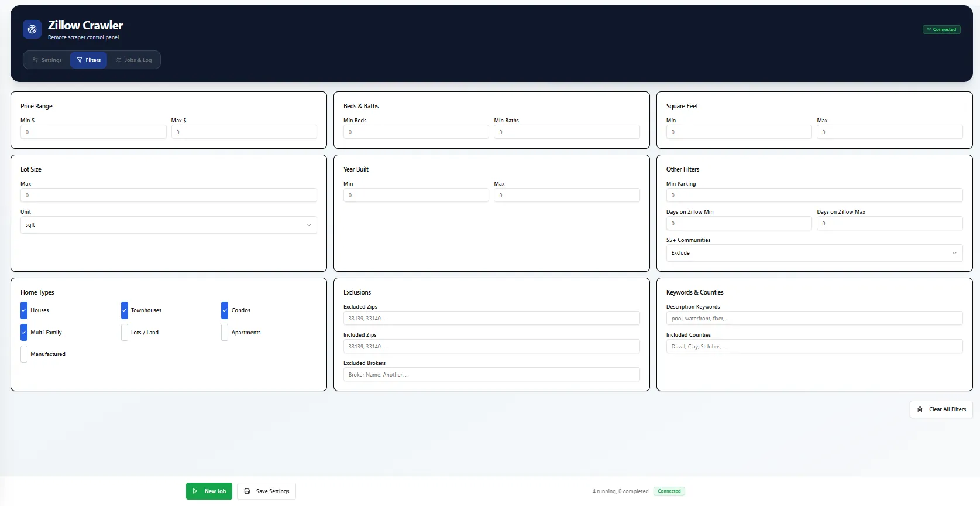Click the Included Counties field
The width and height of the screenshot is (980, 506).
[x=814, y=346]
